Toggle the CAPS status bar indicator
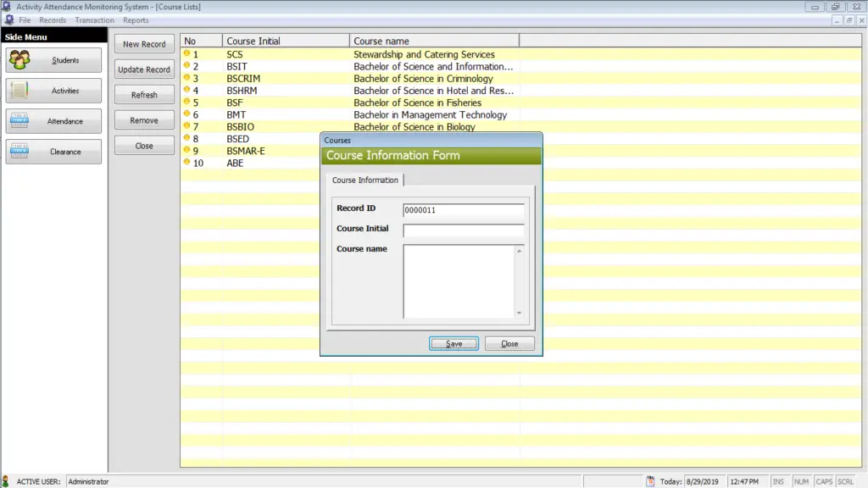 tap(823, 480)
